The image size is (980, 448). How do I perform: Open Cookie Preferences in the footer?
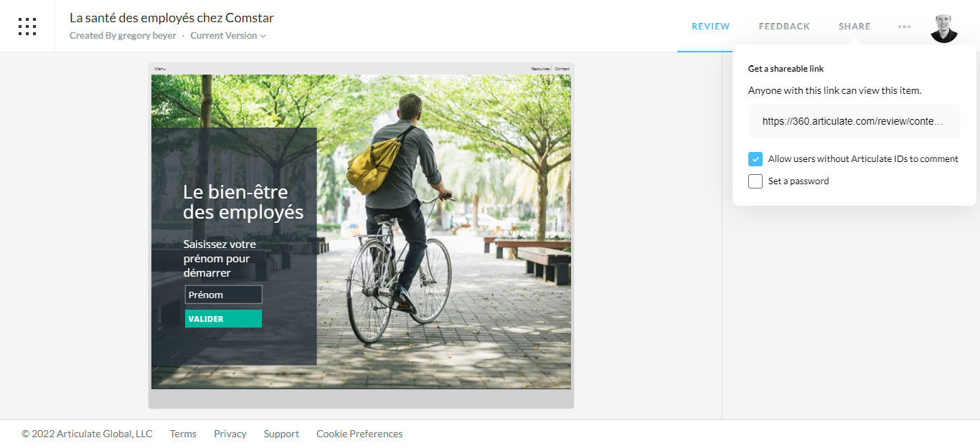tap(359, 434)
